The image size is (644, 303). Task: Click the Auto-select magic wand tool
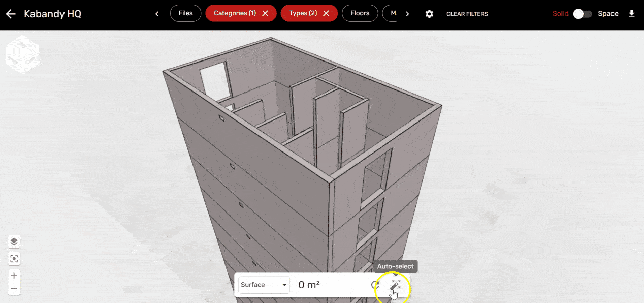pos(395,286)
